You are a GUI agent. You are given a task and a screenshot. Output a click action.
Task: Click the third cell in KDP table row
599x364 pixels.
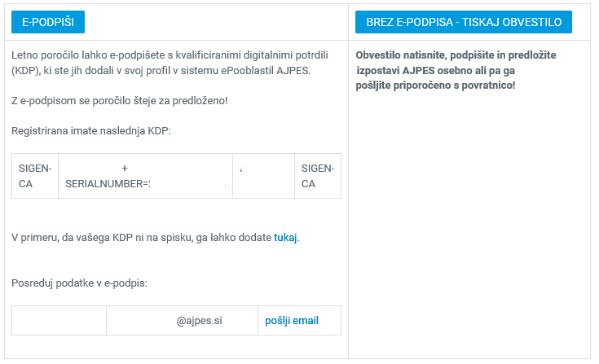coord(263,176)
